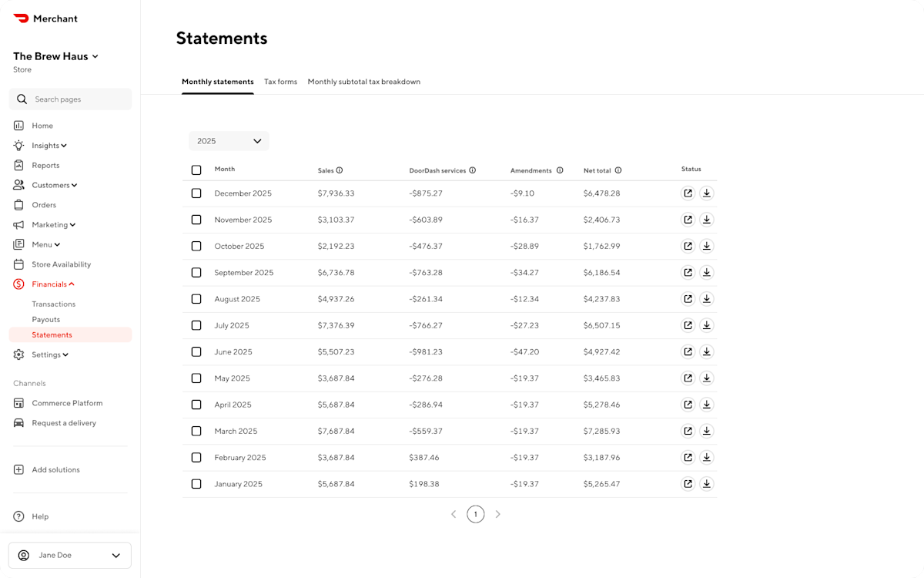Collapse the Financials sidebar section
This screenshot has height=578, width=924.
50,284
